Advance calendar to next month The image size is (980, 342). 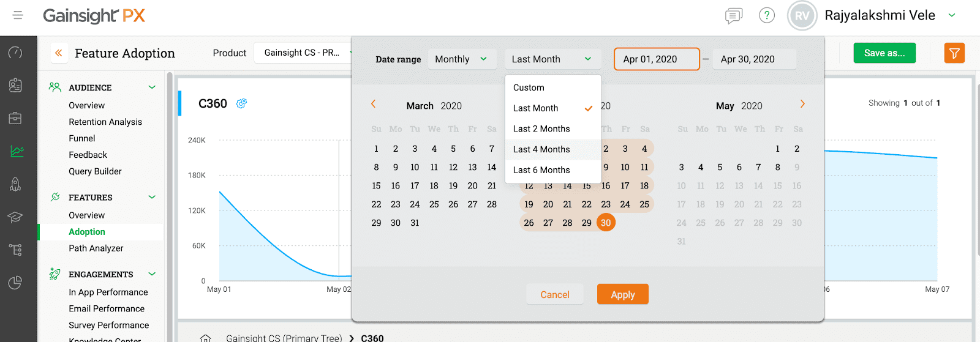802,104
